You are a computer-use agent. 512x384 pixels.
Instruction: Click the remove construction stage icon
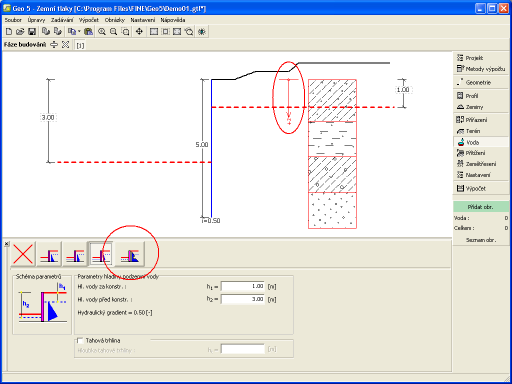(x=65, y=45)
